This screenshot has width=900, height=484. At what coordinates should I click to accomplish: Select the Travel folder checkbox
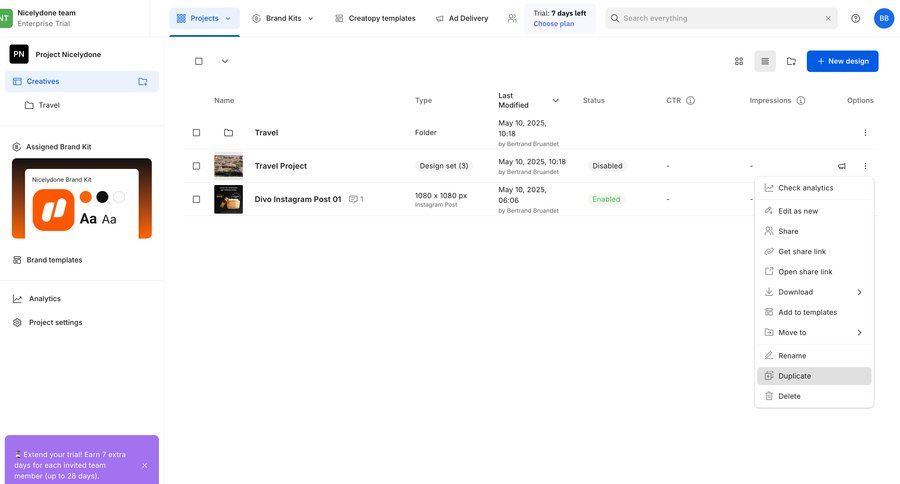pos(197,132)
